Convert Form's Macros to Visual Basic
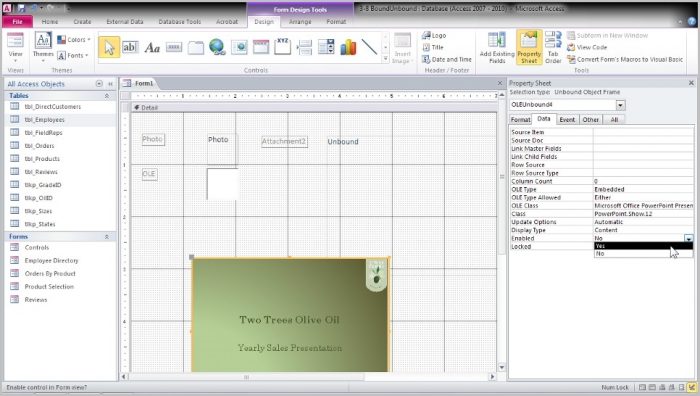Screen dimensions: 700x396 625,59
